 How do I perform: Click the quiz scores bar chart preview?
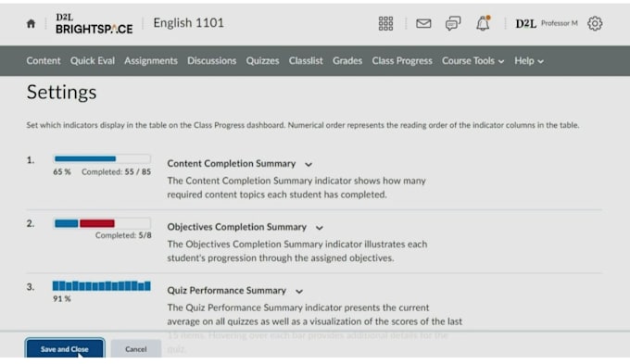click(102, 285)
